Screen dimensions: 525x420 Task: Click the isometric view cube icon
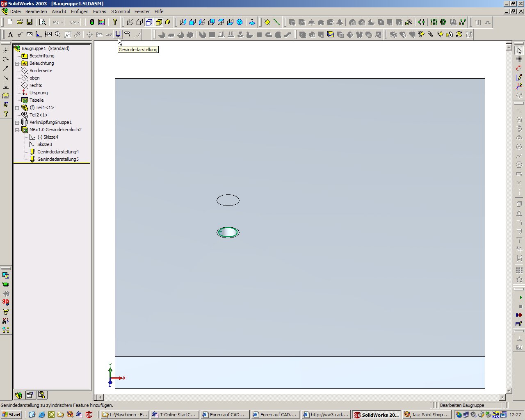[240, 22]
